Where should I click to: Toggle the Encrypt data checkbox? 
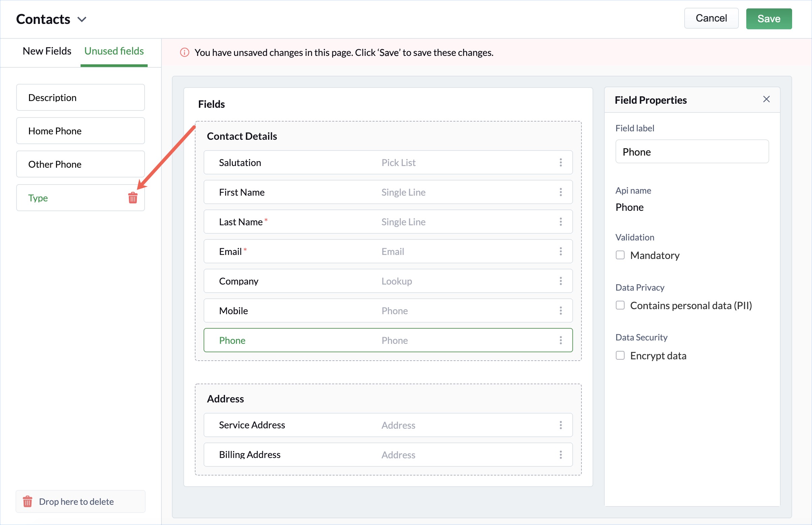[620, 356]
